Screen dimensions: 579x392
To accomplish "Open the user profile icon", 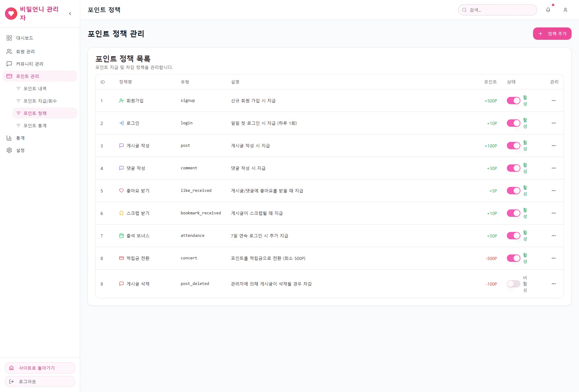I will [x=565, y=10].
